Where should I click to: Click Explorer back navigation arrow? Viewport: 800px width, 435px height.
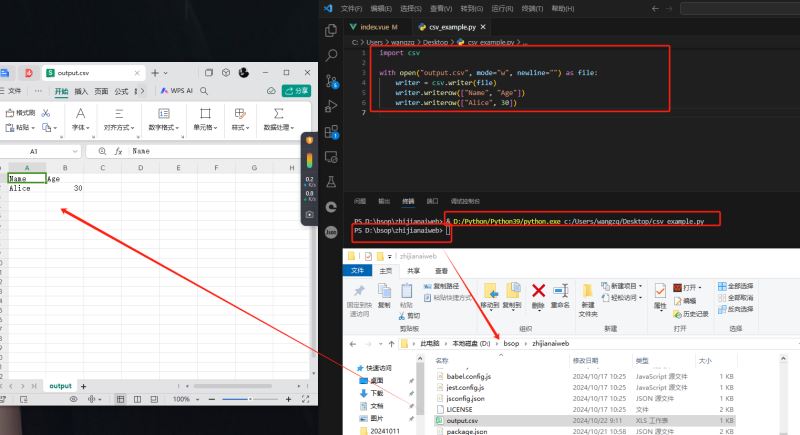coord(353,344)
